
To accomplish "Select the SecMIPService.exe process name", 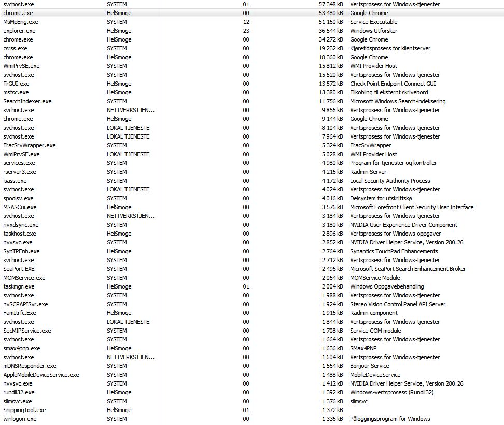I will (x=27, y=331).
